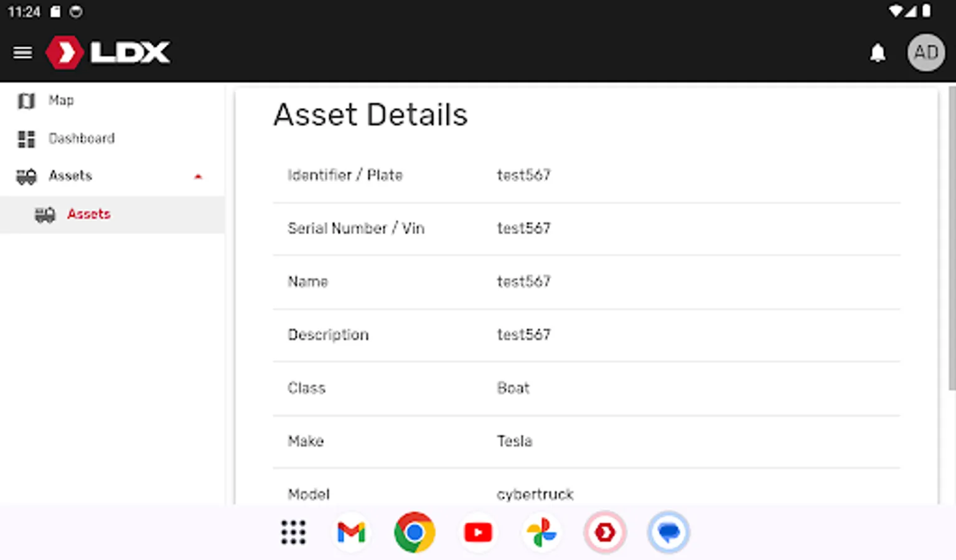Open the Class dropdown showing Boat
The image size is (956, 560).
tap(513, 388)
